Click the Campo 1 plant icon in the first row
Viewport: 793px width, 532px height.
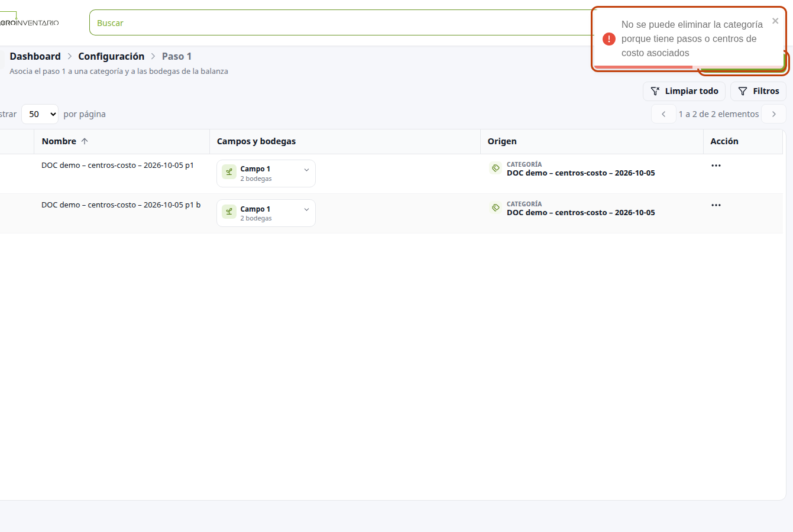click(x=229, y=172)
